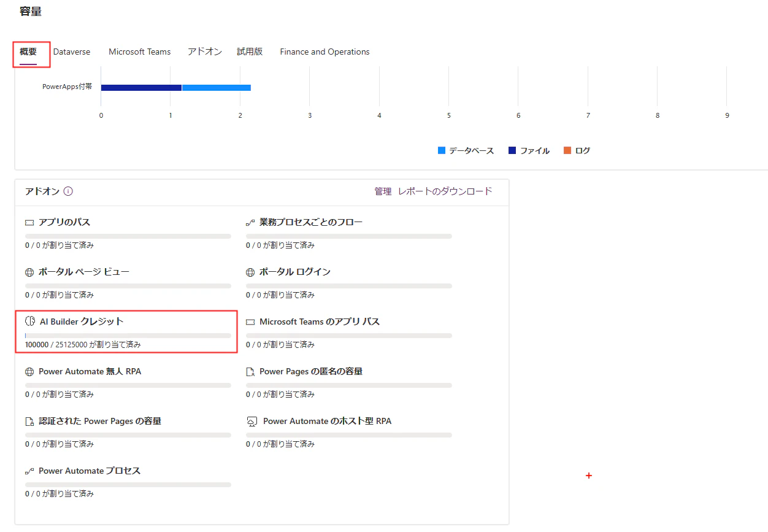Click the Microsoft Teams のアプリ パス icon
The width and height of the screenshot is (768, 532).
(x=250, y=322)
